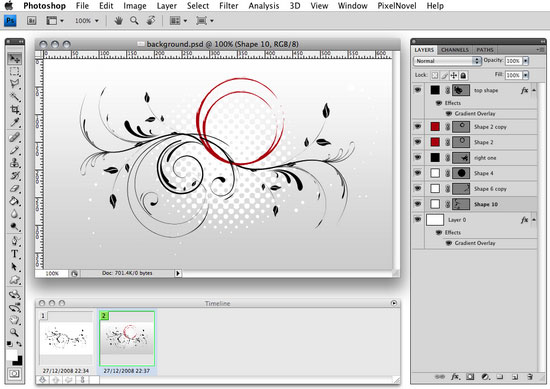Select the Path Selection tool
This screenshot has width=550, height=389.
pyautogui.click(x=14, y=267)
